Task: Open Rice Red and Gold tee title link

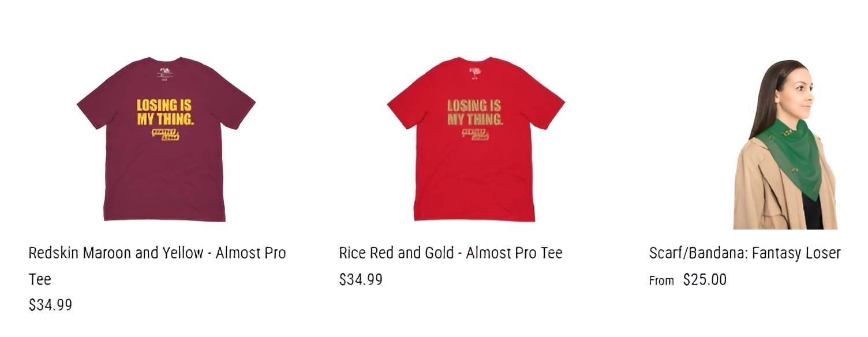Action: pyautogui.click(x=450, y=253)
